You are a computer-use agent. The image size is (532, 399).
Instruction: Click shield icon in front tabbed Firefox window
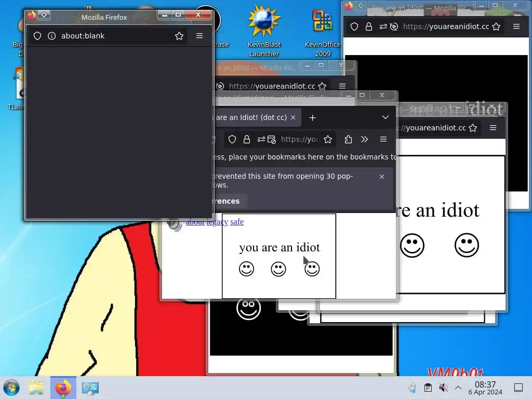[232, 139]
